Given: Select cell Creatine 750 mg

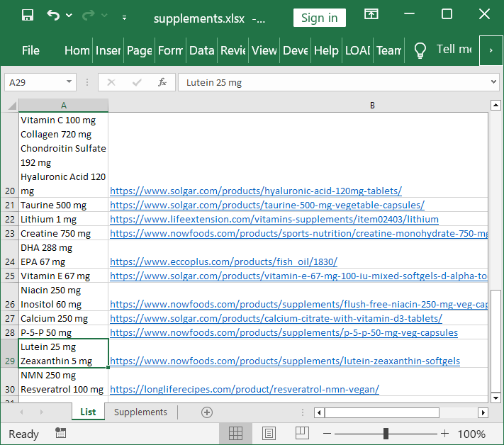Looking at the screenshot, I should 64,233.
